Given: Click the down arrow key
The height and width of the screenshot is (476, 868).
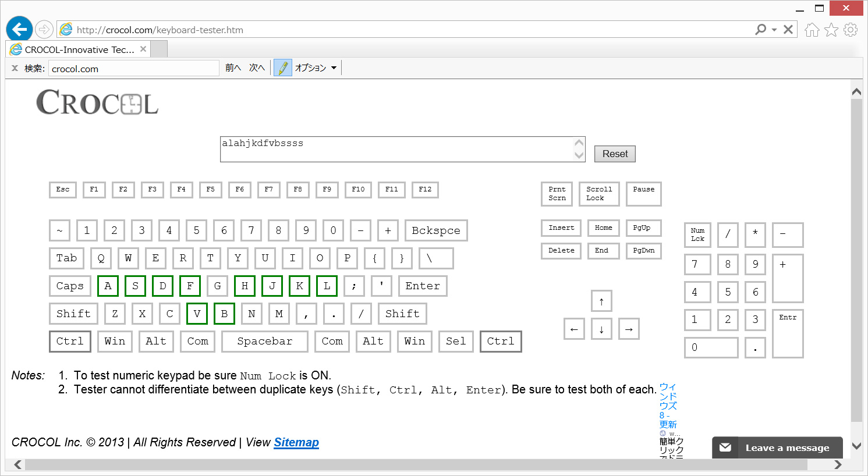Looking at the screenshot, I should click(x=601, y=329).
